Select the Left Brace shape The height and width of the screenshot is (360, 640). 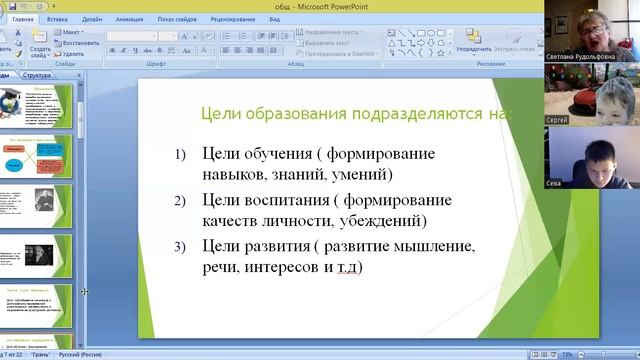pos(421,53)
